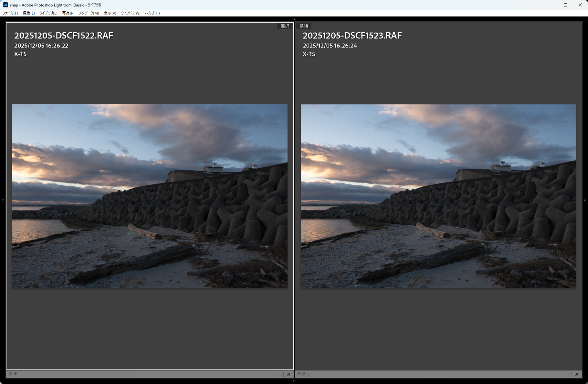Toggle color label swatch on select photo

tap(280, 374)
